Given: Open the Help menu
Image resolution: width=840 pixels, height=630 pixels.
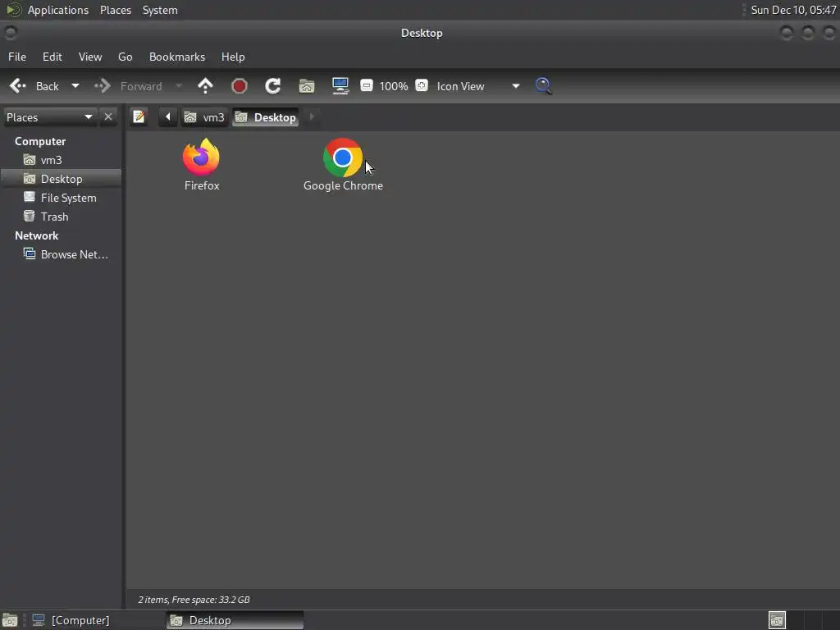Looking at the screenshot, I should point(233,57).
